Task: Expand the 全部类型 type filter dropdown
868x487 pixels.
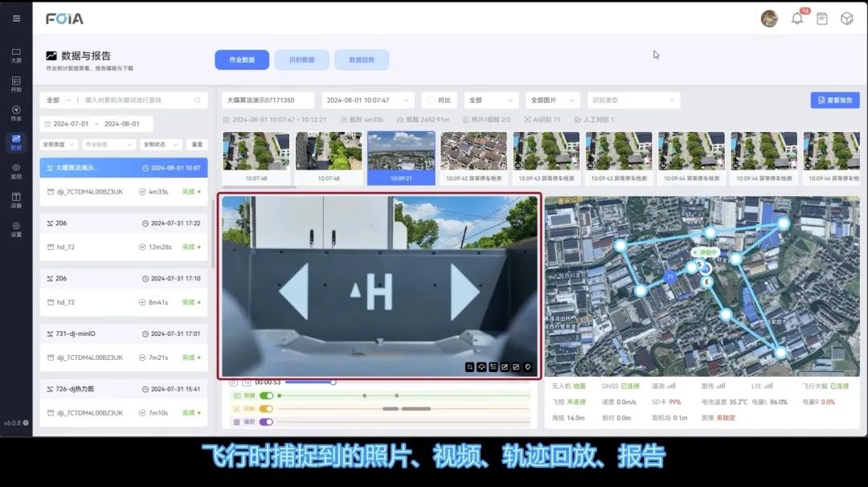Action: [59, 145]
